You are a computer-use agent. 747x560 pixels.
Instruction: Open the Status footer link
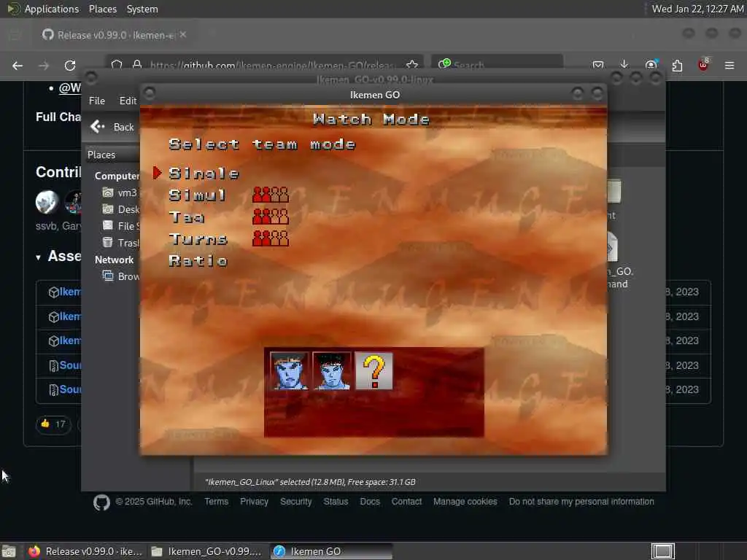336,502
